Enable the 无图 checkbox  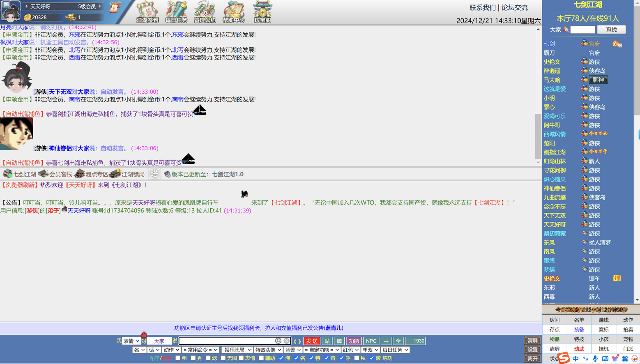[223, 358]
